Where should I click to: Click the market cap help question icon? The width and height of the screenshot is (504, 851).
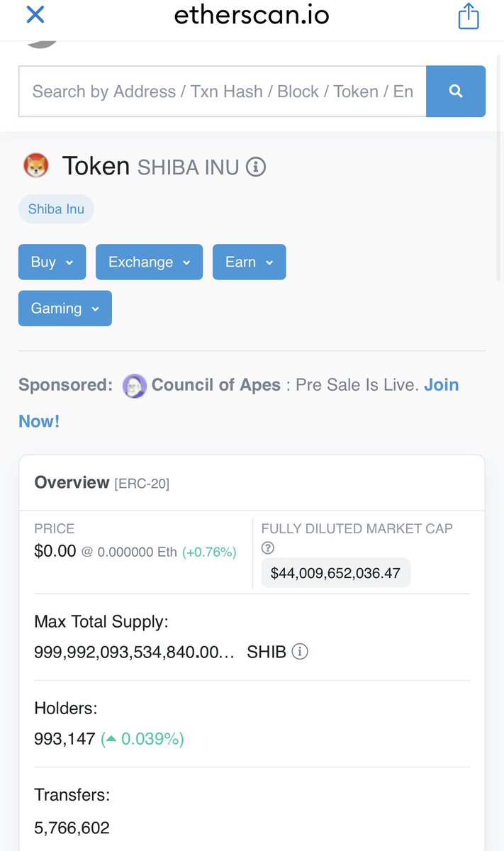tap(268, 548)
